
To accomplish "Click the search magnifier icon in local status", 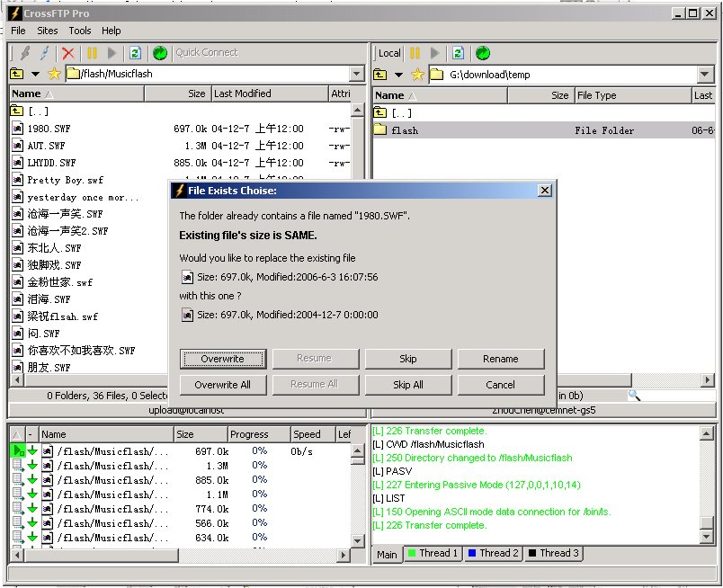I will pos(635,396).
